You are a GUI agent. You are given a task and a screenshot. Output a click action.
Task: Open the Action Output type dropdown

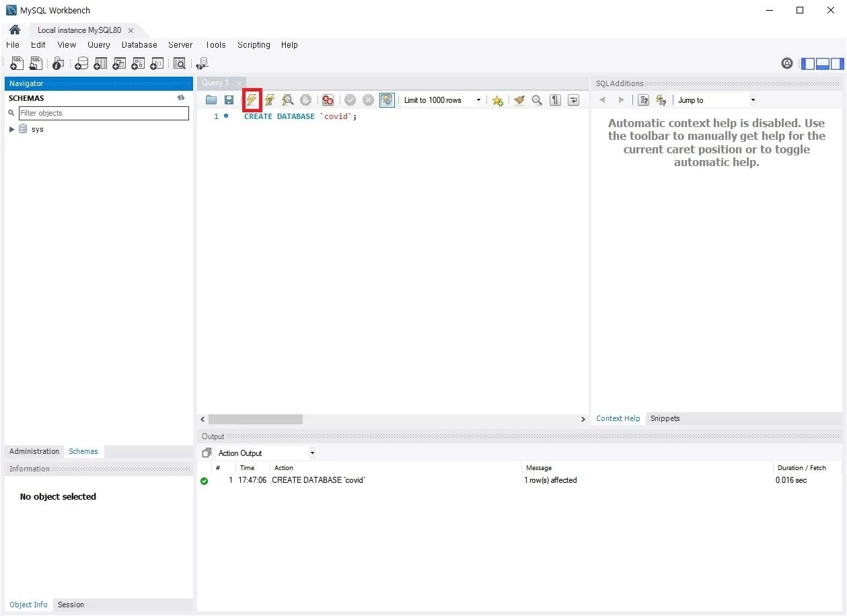click(312, 453)
